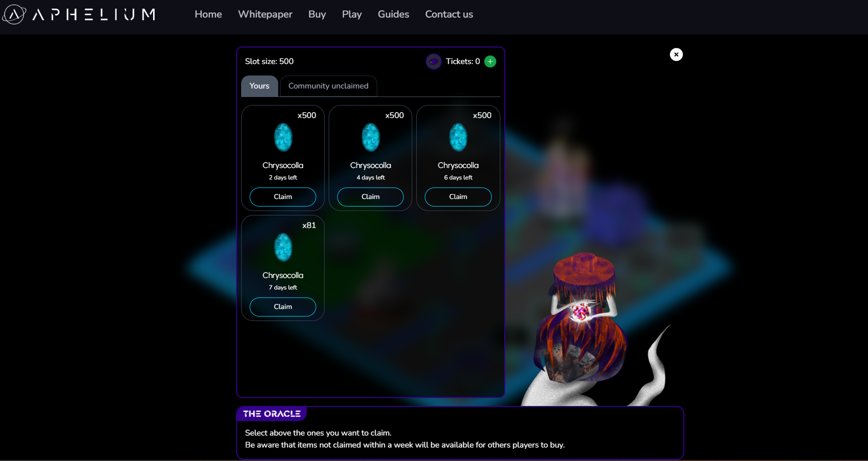
Task: Open the Buy menu item
Action: pyautogui.click(x=317, y=14)
